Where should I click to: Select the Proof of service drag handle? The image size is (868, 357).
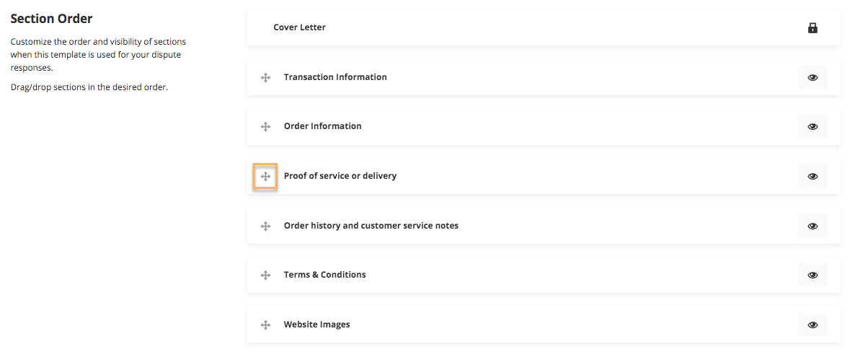click(x=265, y=176)
